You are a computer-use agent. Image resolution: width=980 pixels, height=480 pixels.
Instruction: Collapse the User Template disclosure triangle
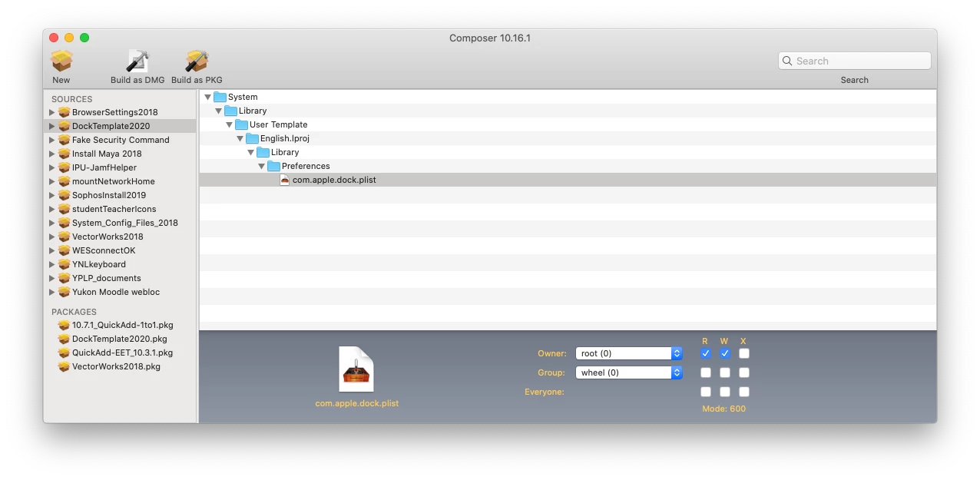pos(229,124)
